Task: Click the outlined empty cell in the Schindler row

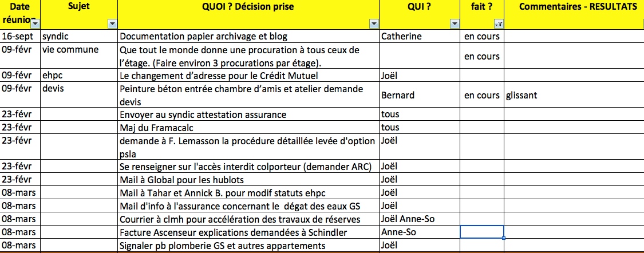Action: point(482,232)
